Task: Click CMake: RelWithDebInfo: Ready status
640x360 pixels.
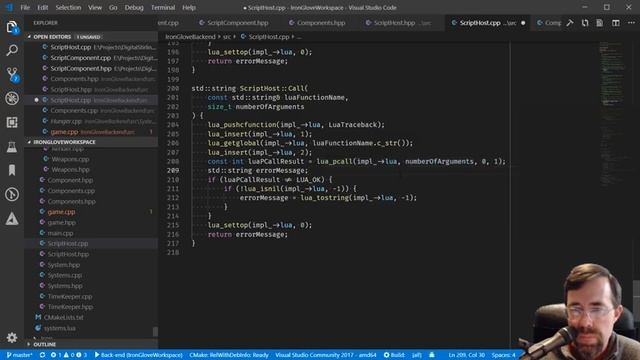Action: 229,355
